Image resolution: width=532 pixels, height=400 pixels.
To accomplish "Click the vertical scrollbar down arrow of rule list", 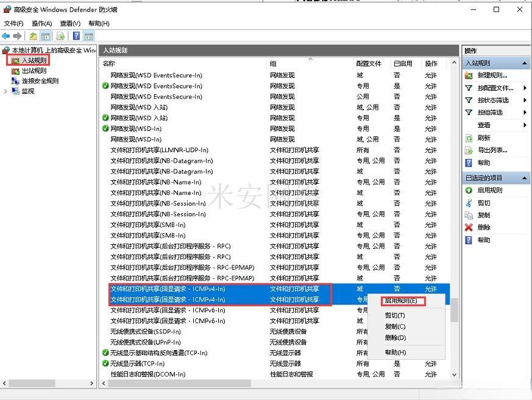I will pyautogui.click(x=454, y=375).
